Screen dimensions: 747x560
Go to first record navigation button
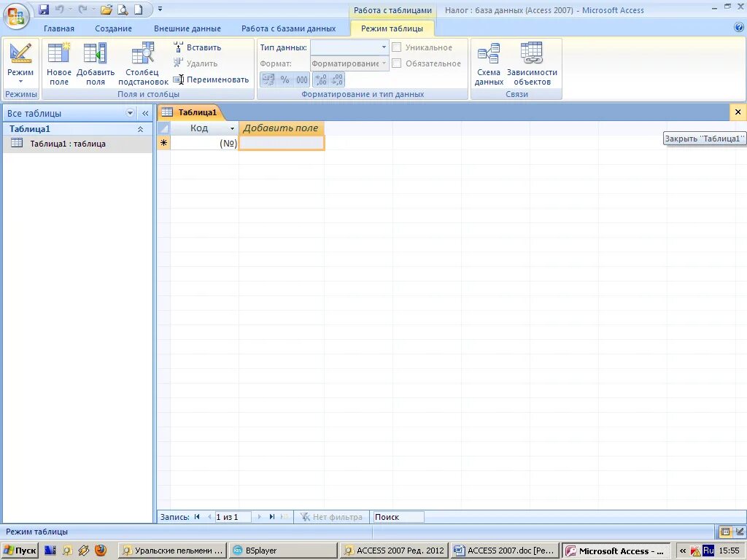pos(197,517)
